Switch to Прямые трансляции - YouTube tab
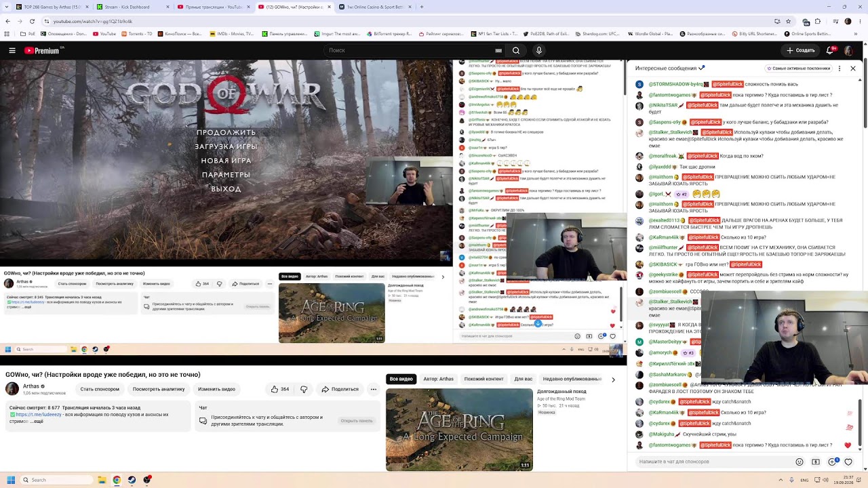868x488 pixels. point(213,7)
